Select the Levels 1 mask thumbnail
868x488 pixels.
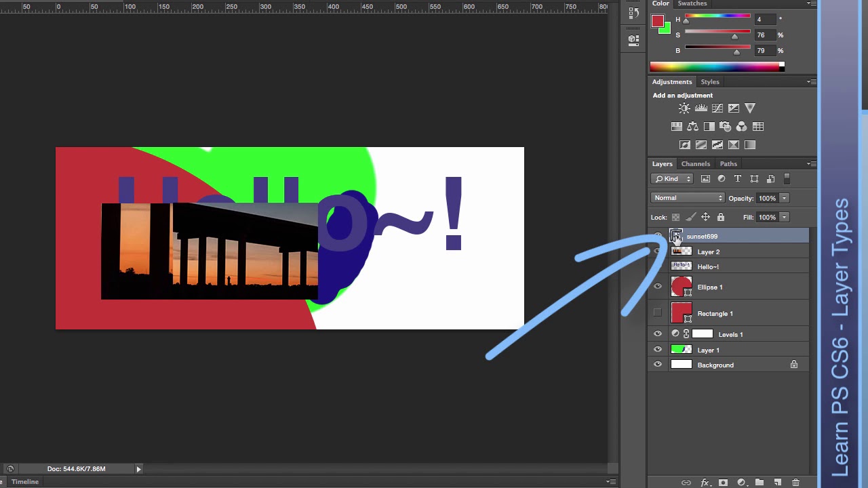point(703,334)
